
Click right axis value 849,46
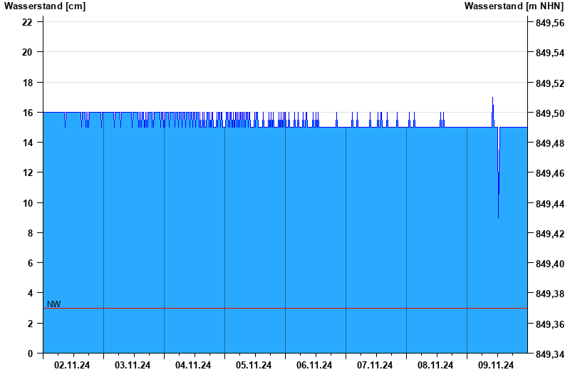tap(550, 173)
